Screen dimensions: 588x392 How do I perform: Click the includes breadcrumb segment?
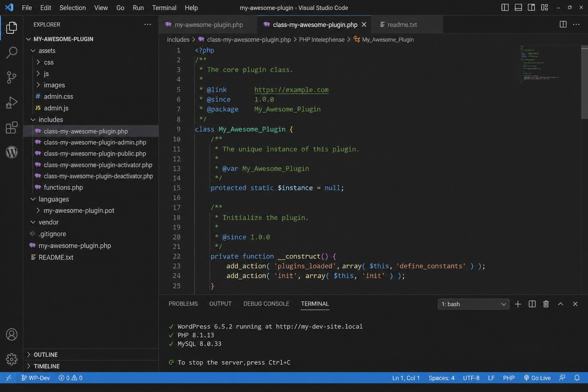coord(178,39)
